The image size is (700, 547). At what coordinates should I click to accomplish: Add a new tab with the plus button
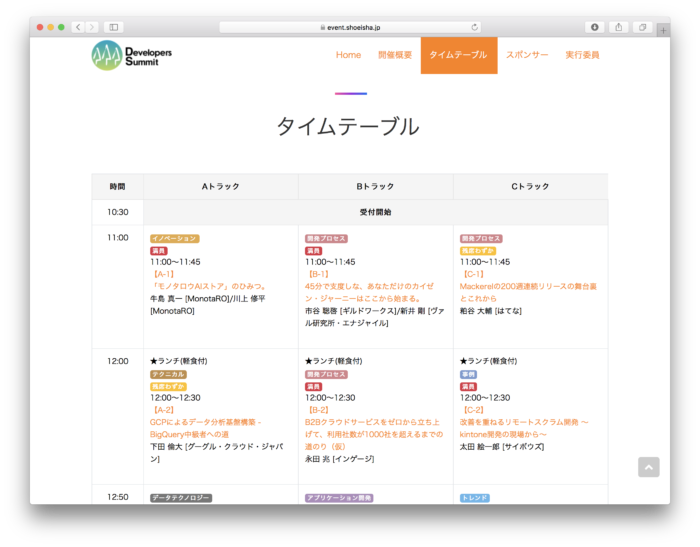click(x=663, y=30)
